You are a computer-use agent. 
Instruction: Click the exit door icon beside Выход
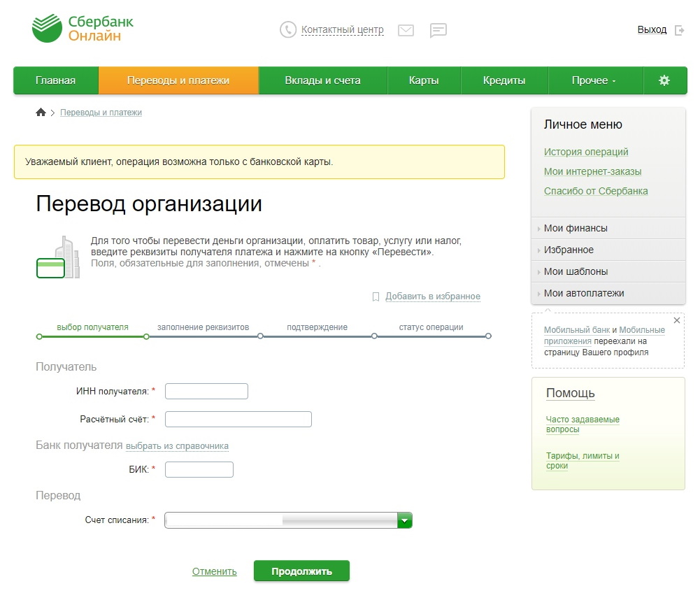tap(680, 30)
